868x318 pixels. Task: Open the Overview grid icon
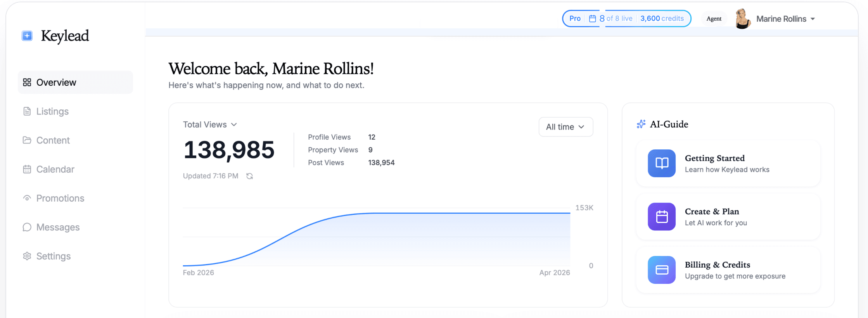click(27, 82)
